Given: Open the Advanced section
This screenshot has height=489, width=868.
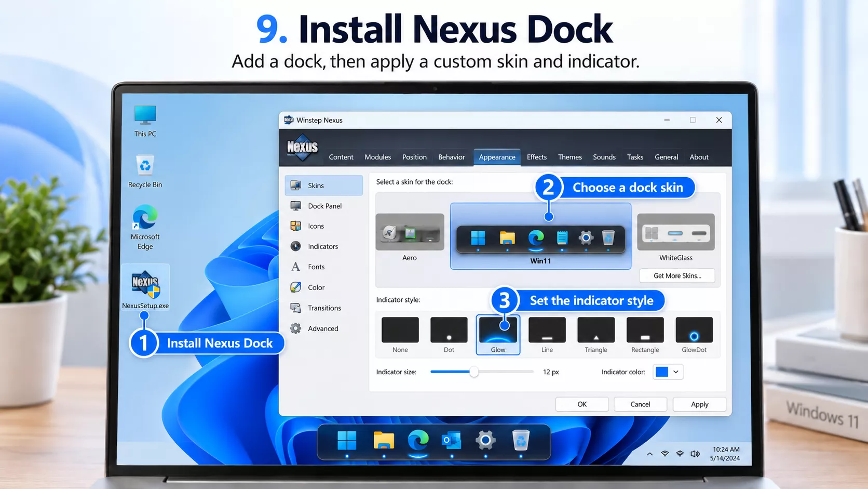Looking at the screenshot, I should tap(324, 328).
